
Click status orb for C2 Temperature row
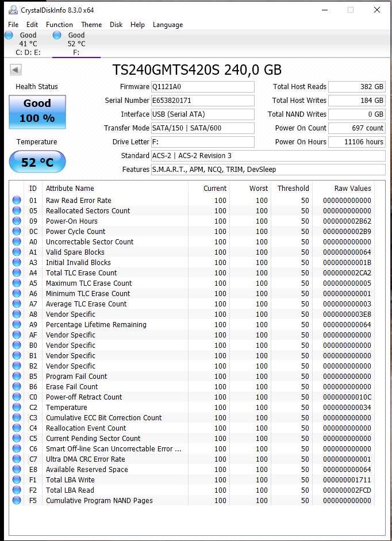[17, 407]
